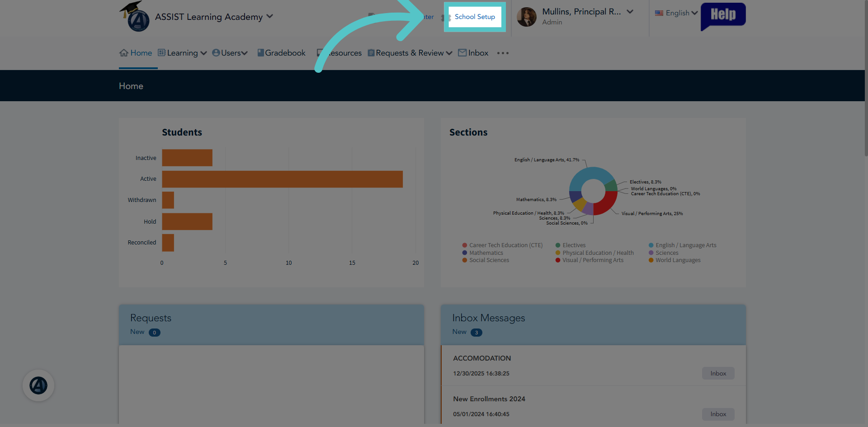Toggle Physical Education / Health legend entry
The width and height of the screenshot is (868, 427).
click(x=594, y=253)
